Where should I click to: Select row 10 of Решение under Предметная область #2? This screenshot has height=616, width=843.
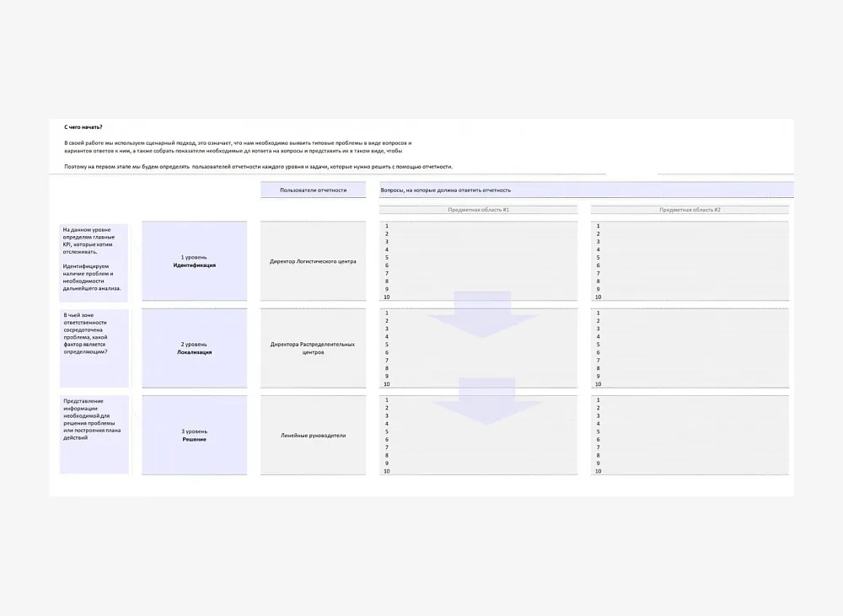(690, 471)
